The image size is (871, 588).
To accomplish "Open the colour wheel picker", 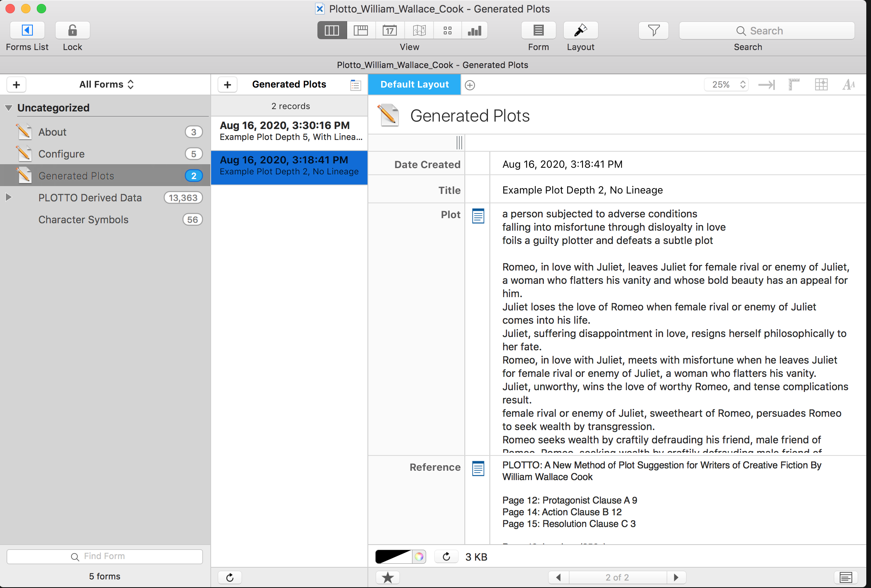I will pyautogui.click(x=419, y=557).
